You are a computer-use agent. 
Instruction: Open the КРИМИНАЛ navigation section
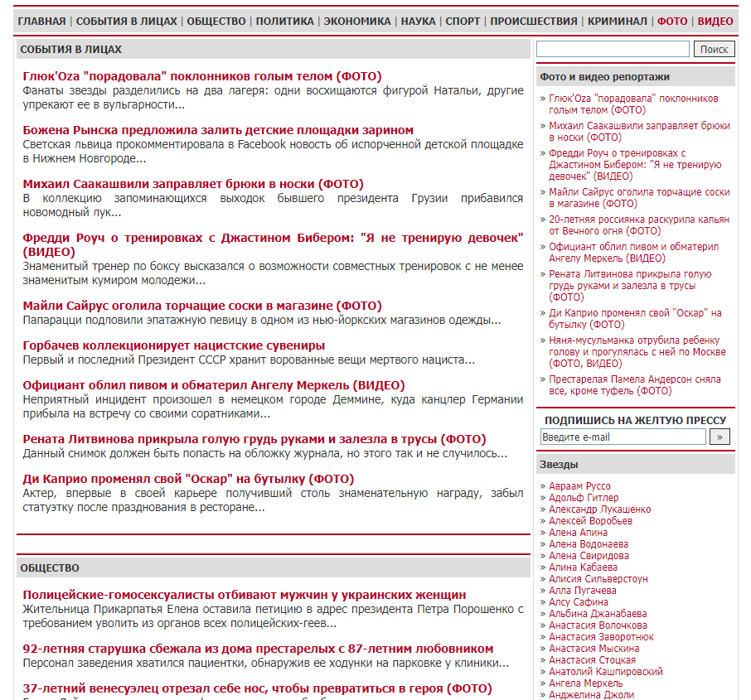tap(617, 21)
